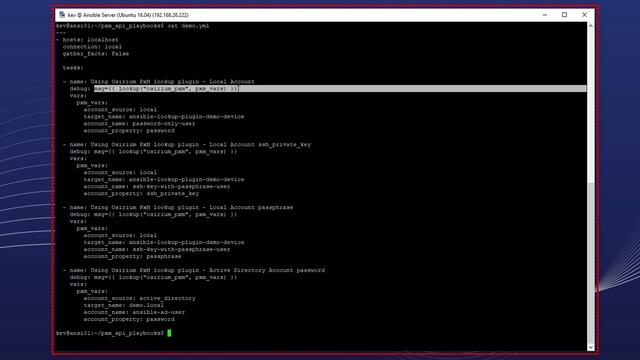Click the 'hosts: localhost' line
640x360 pixels.
click(x=90, y=40)
